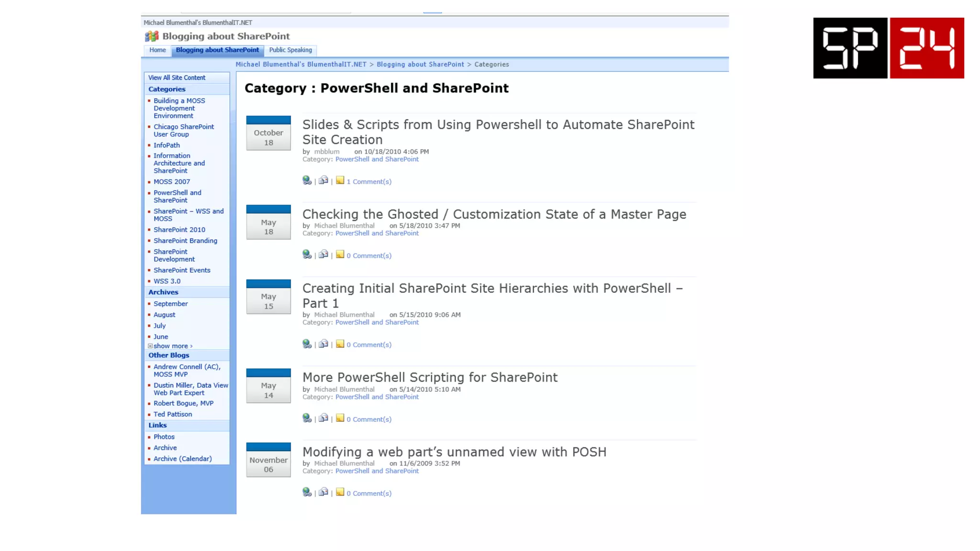Click the yellow comment icon of the November 06 post
This screenshot has height=551, width=980.
point(340,492)
